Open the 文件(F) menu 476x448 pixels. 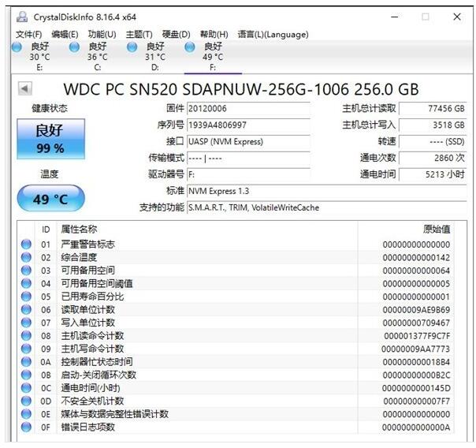click(x=29, y=35)
